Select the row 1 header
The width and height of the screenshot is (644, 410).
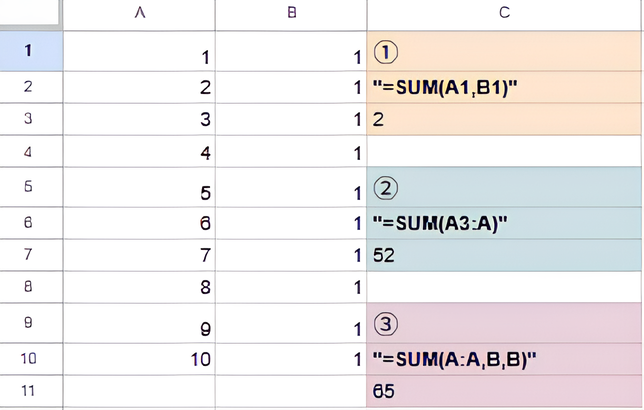pyautogui.click(x=31, y=51)
